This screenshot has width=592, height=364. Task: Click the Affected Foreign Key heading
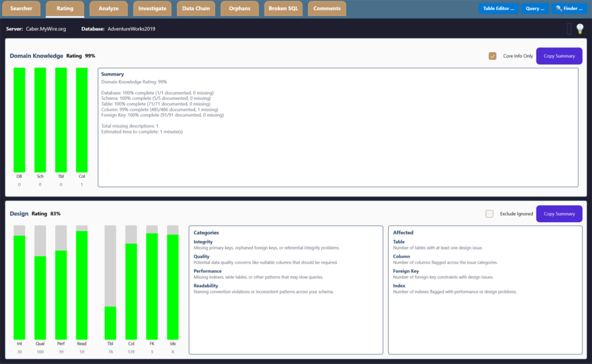pos(406,271)
